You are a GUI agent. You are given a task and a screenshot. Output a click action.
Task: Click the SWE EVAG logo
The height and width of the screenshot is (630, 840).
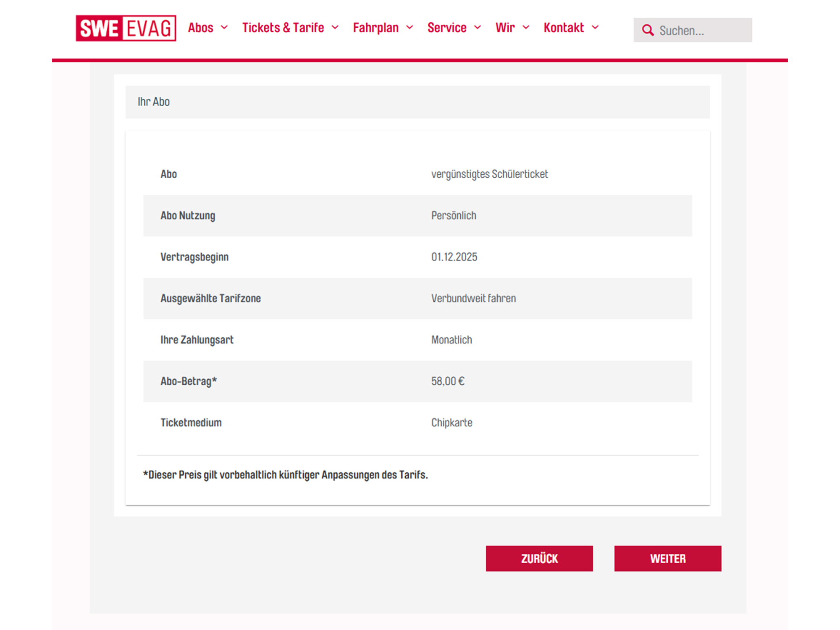pos(126,28)
